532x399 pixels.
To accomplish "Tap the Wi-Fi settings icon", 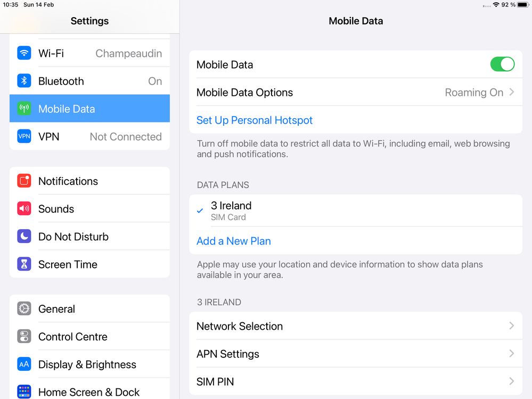I will [x=24, y=53].
